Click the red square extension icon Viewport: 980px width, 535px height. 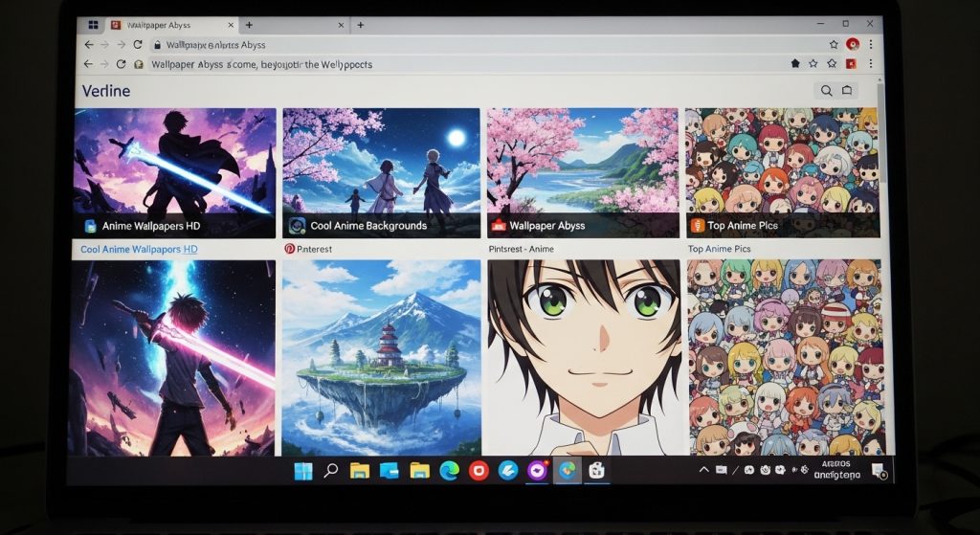(x=851, y=64)
